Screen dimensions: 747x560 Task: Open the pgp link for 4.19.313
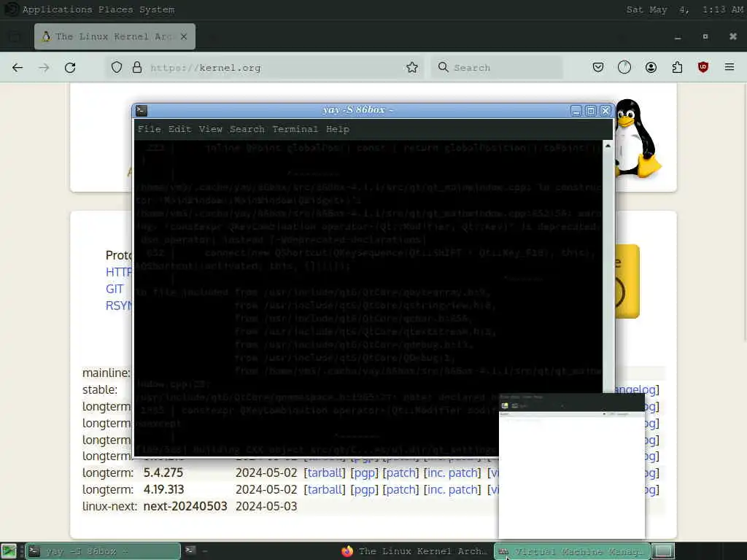[x=364, y=489]
